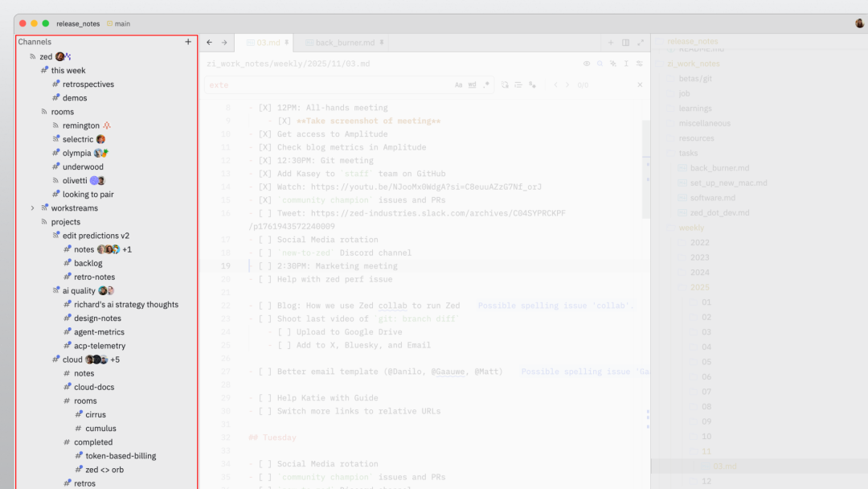Expand the resources folder
Screen dimensions: 868x489
pos(696,138)
